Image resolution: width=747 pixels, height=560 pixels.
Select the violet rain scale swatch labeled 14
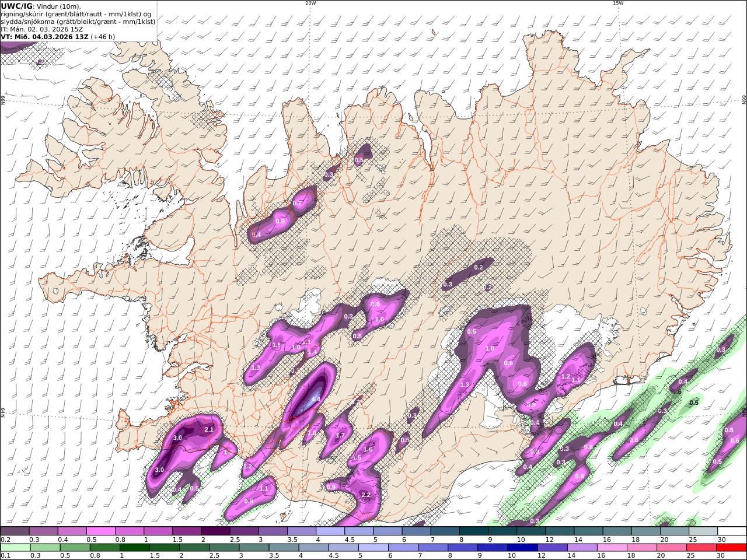coord(582,548)
